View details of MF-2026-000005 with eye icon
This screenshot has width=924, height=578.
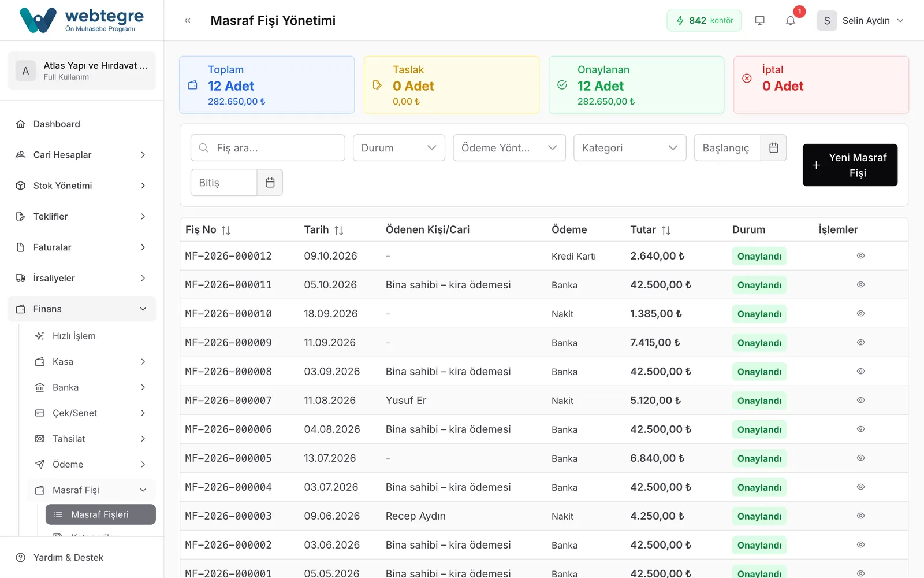[x=860, y=458]
